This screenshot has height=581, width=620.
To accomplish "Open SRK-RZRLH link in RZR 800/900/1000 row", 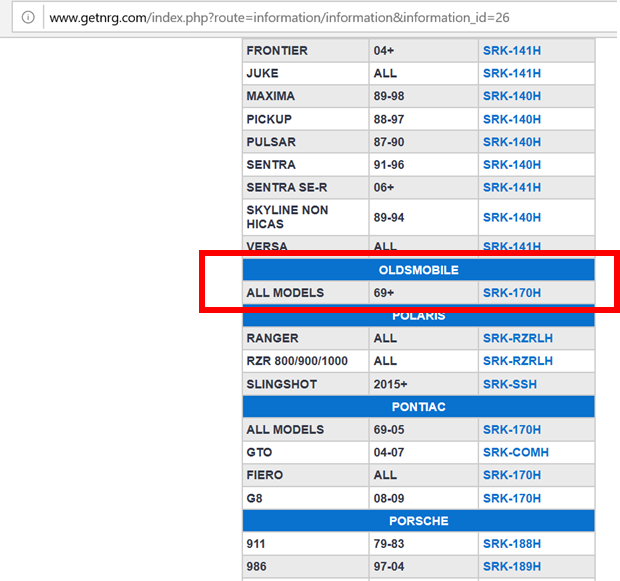I will (518, 361).
